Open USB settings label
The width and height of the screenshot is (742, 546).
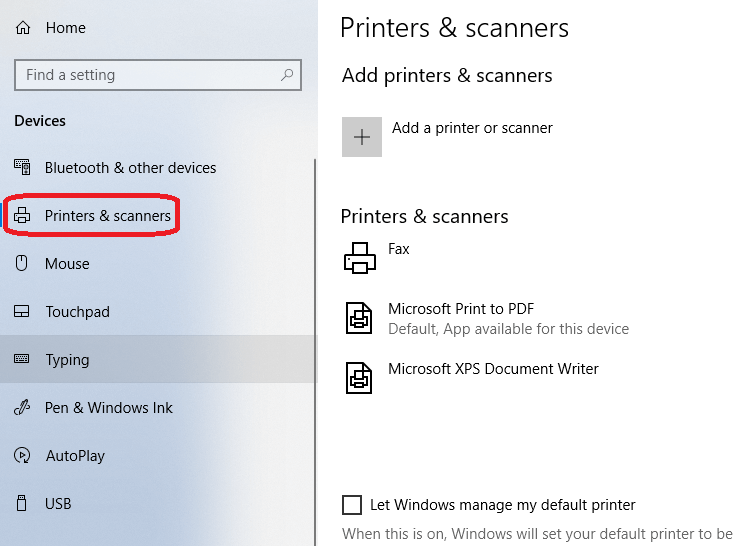click(x=58, y=504)
